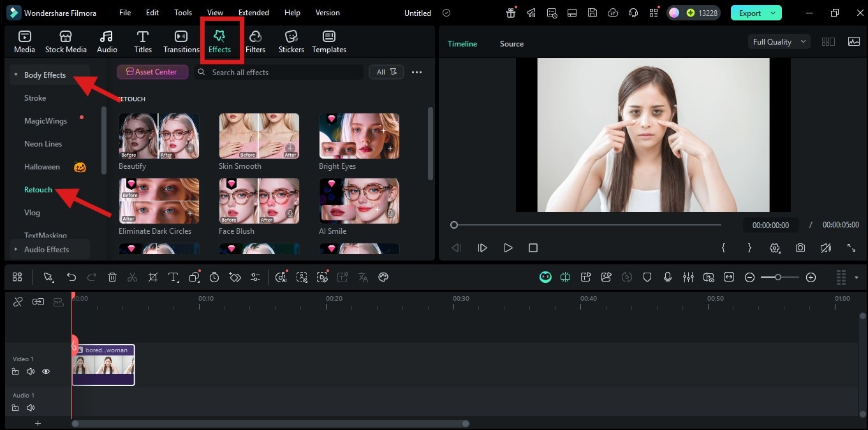Mute the Audio 1 track
Viewport: 868px width, 430px height.
(x=30, y=408)
